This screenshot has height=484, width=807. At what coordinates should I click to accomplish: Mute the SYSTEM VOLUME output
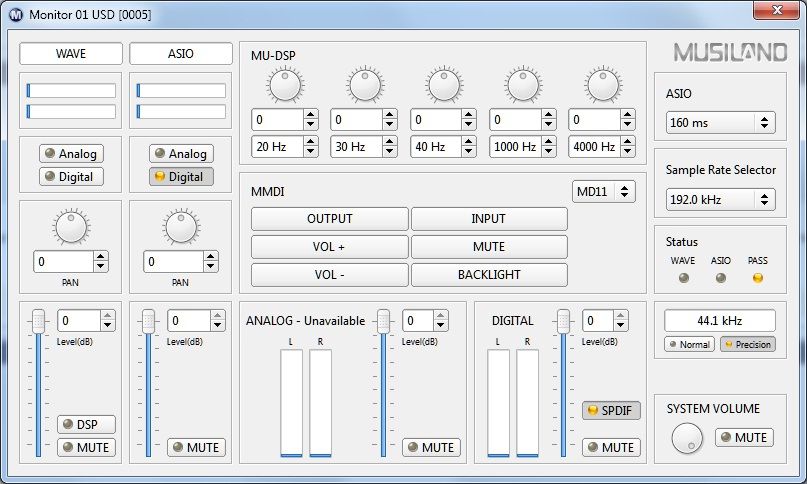(743, 437)
